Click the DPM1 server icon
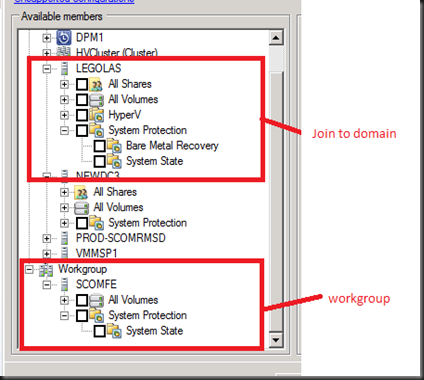Screen dimensions: 424x380 (x=64, y=37)
